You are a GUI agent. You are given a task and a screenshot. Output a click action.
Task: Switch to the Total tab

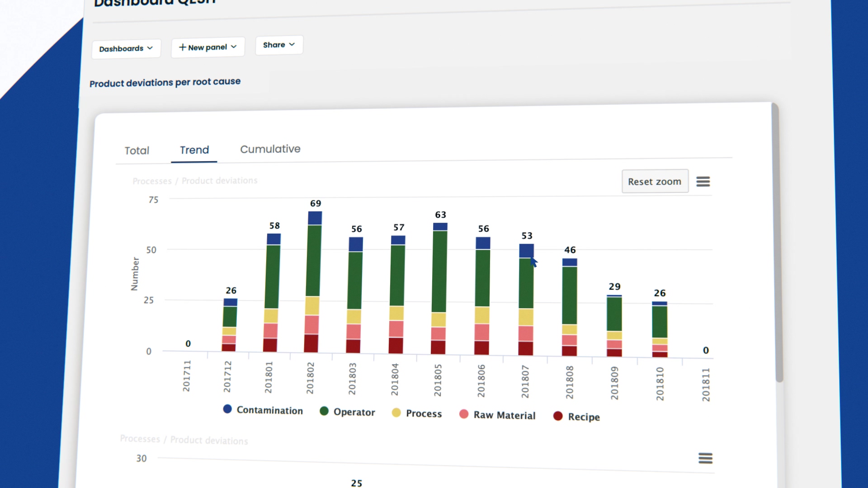pyautogui.click(x=137, y=150)
